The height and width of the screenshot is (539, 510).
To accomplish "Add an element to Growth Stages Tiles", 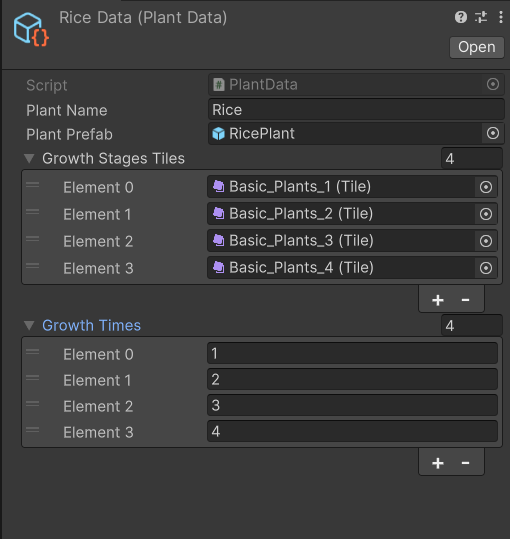I will pos(437,300).
